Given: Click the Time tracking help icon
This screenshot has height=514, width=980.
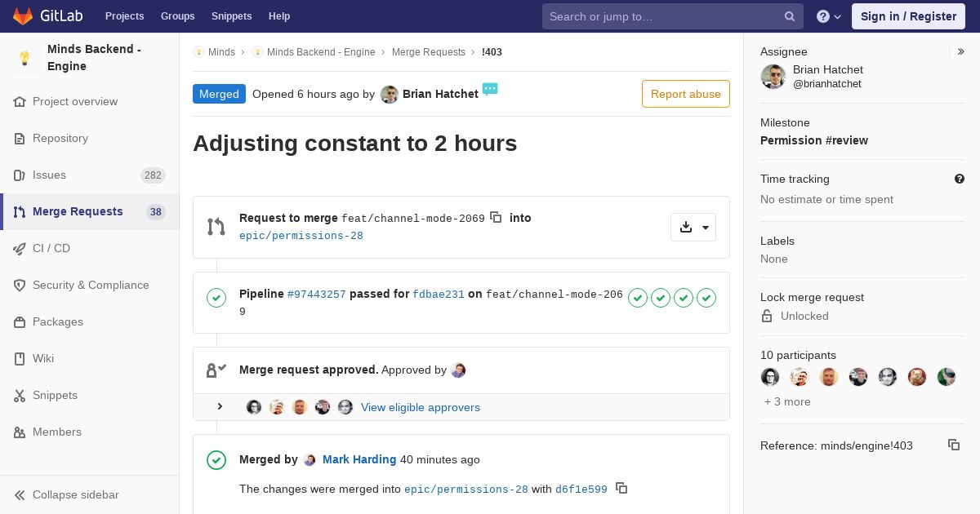Looking at the screenshot, I should point(960,179).
